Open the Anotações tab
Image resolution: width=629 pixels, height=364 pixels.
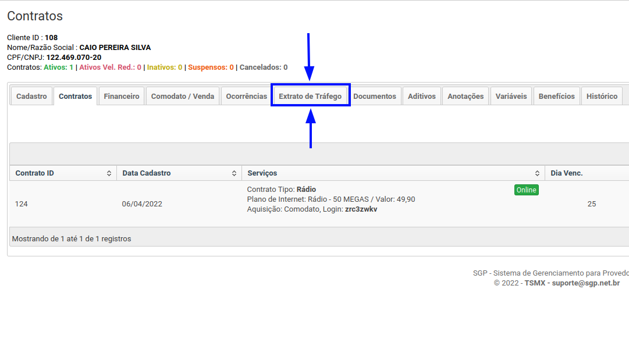pyautogui.click(x=465, y=97)
